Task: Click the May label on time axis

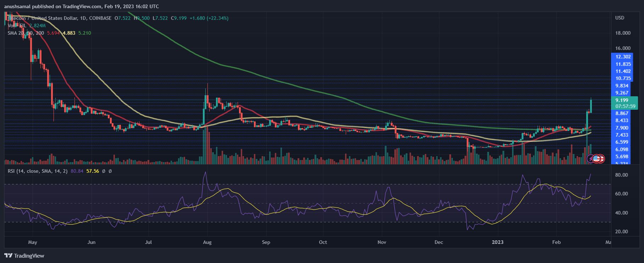Action: click(x=32, y=242)
